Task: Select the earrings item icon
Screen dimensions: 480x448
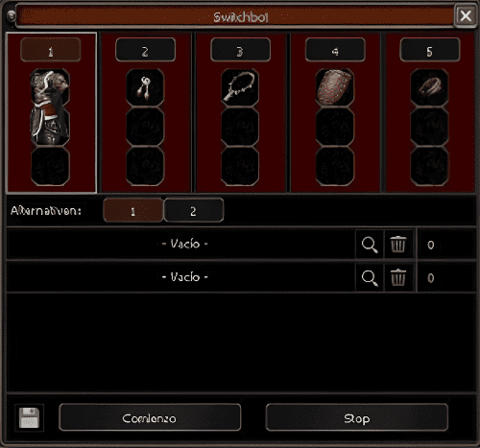Action: (x=145, y=87)
